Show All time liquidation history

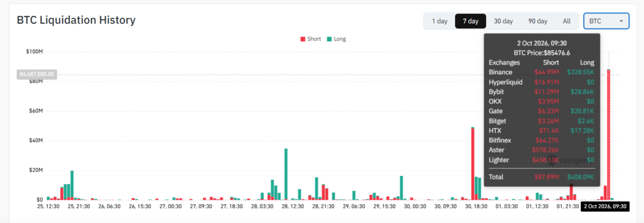tap(566, 21)
